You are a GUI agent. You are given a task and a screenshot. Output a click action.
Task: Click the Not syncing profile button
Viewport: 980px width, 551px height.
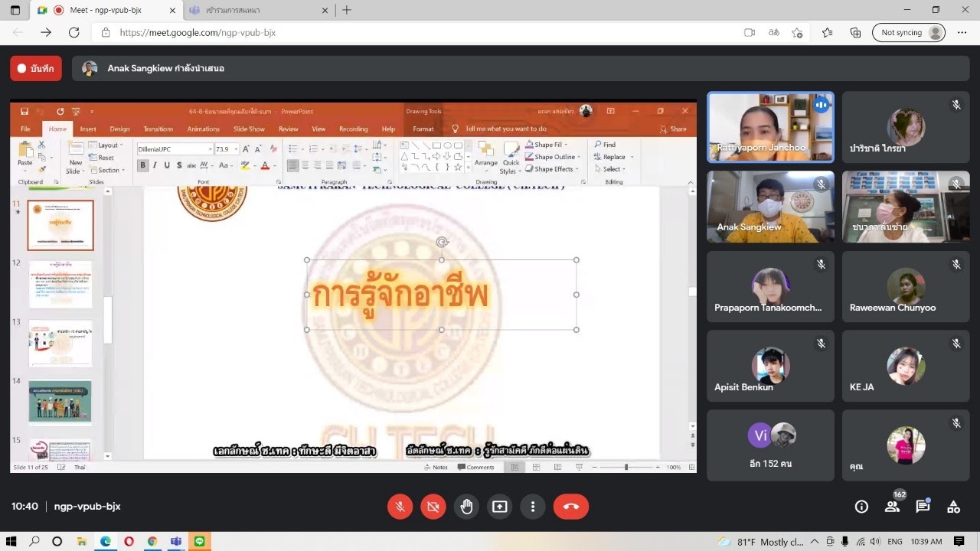909,33
